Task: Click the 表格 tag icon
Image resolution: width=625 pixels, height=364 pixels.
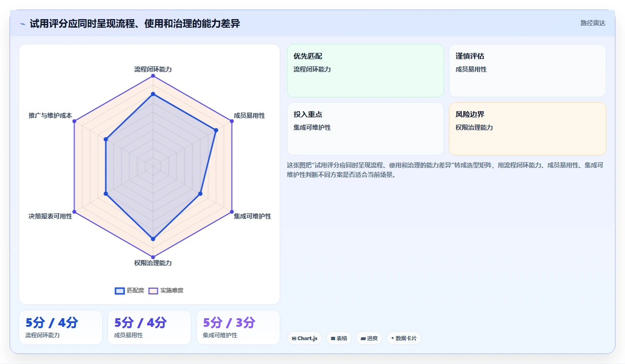Action: tap(333, 338)
